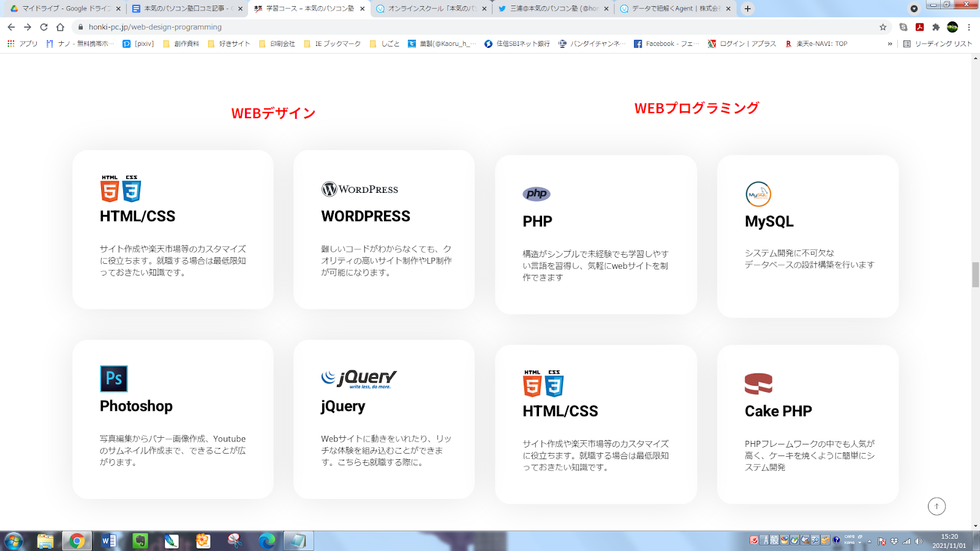Click the Photoshop card heading
The width and height of the screenshot is (980, 551).
136,406
